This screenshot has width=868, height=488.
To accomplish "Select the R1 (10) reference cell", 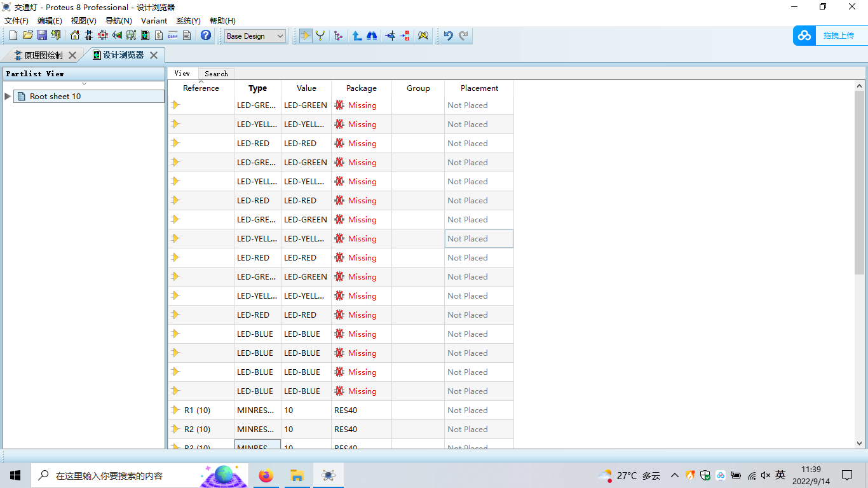I will point(201,410).
